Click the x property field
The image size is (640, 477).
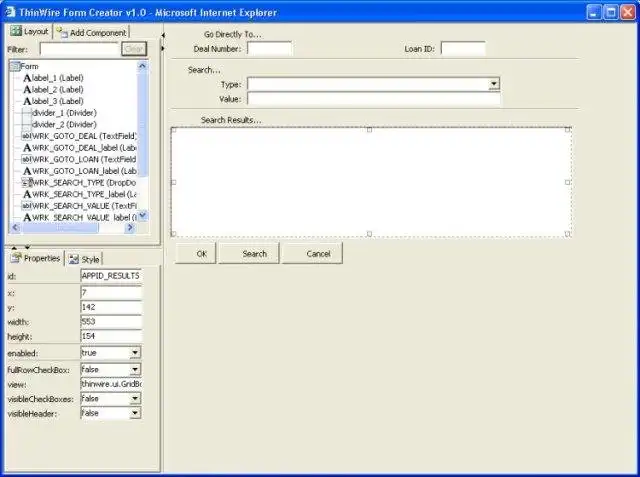pos(111,292)
